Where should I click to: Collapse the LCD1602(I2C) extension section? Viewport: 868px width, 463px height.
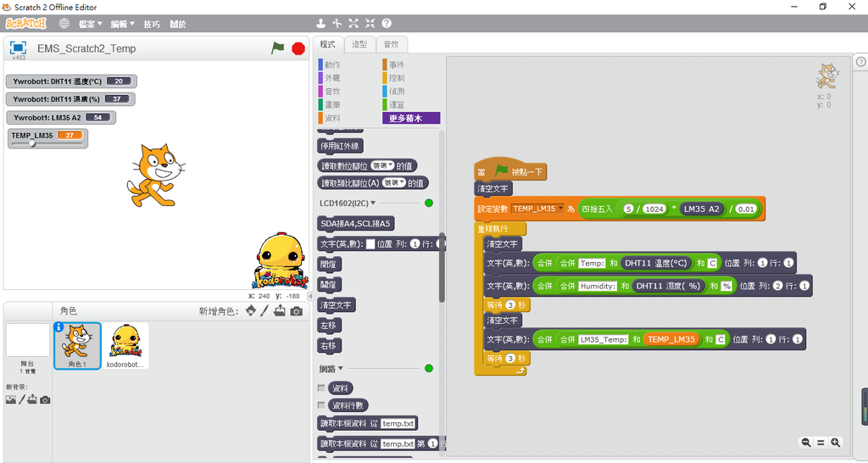click(373, 204)
